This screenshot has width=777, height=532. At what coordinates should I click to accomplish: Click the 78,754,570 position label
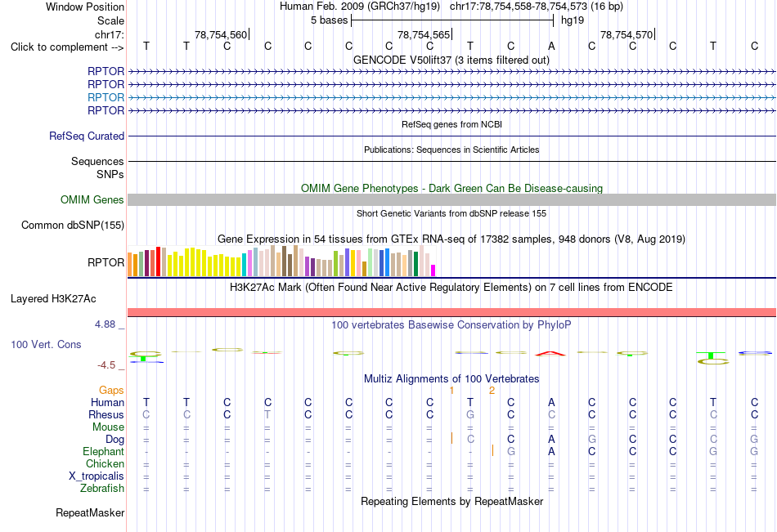click(627, 34)
